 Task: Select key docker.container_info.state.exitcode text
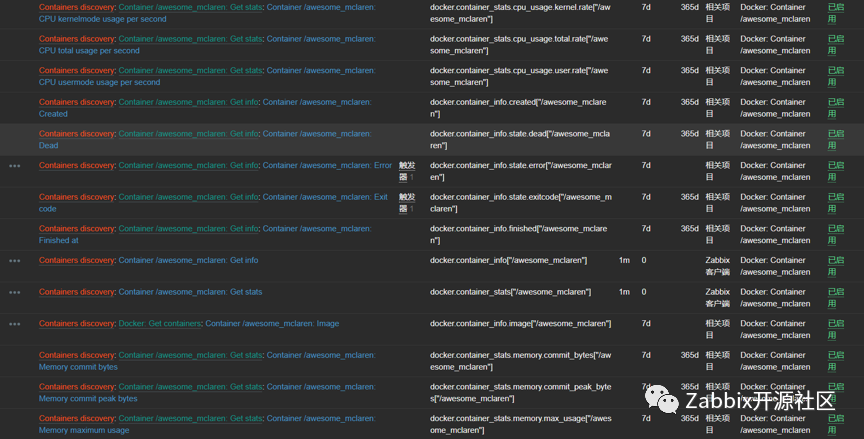tap(521, 203)
